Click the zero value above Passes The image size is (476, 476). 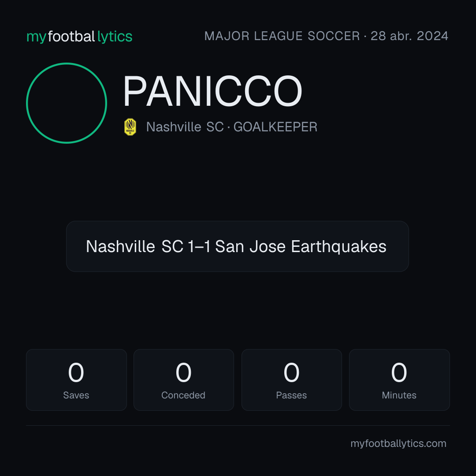pos(291,372)
